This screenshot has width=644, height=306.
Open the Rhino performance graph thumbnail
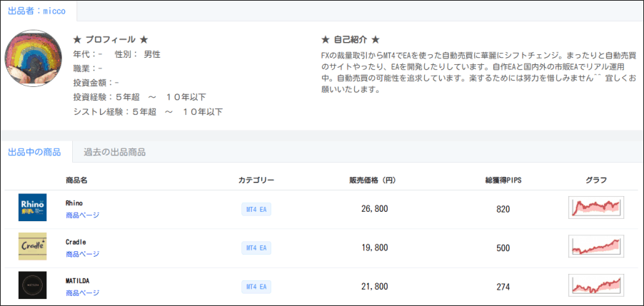point(596,208)
